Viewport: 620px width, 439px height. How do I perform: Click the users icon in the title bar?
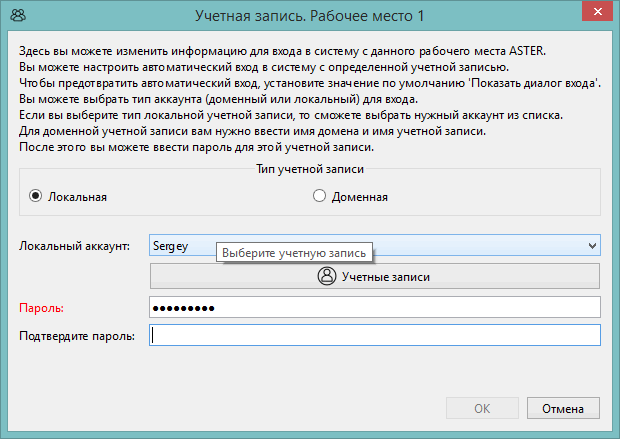click(18, 15)
